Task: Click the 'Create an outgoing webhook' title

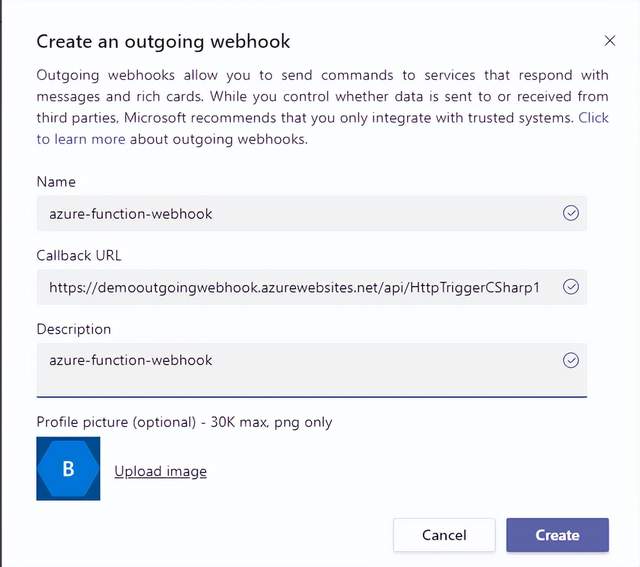Action: pos(163,41)
